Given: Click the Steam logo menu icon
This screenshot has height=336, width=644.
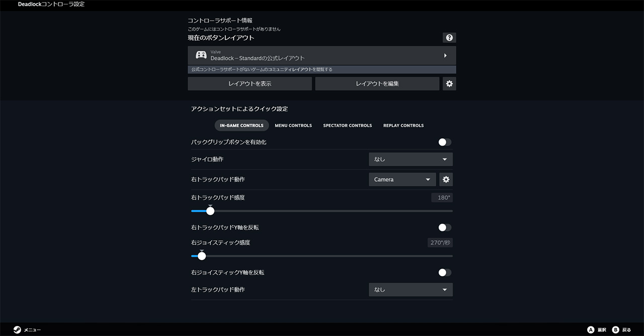Looking at the screenshot, I should click(17, 329).
